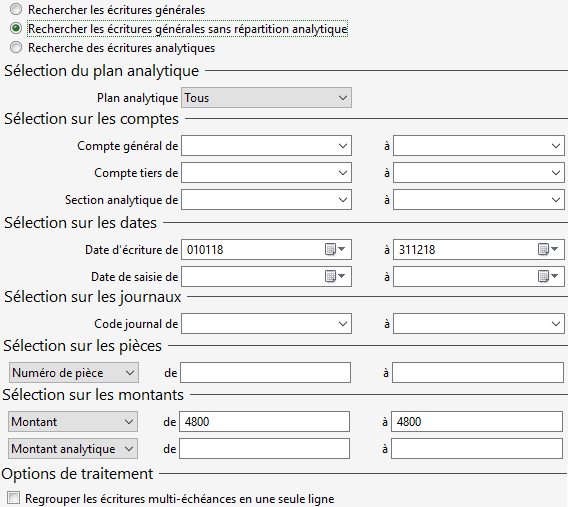Select écritures générales sans répartition analytique
Viewport: 568px width, 507px height.
pos(16,28)
